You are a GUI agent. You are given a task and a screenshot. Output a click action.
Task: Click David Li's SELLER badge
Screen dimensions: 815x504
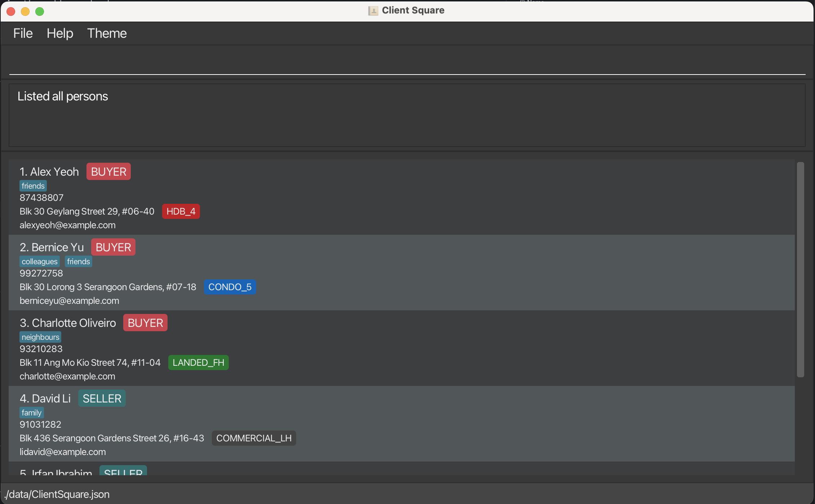point(102,399)
